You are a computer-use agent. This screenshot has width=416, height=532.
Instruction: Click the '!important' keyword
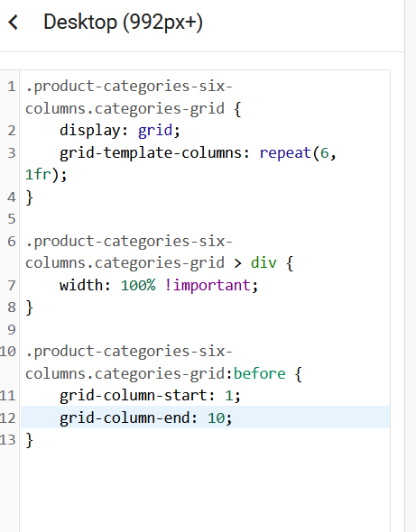pyautogui.click(x=208, y=285)
